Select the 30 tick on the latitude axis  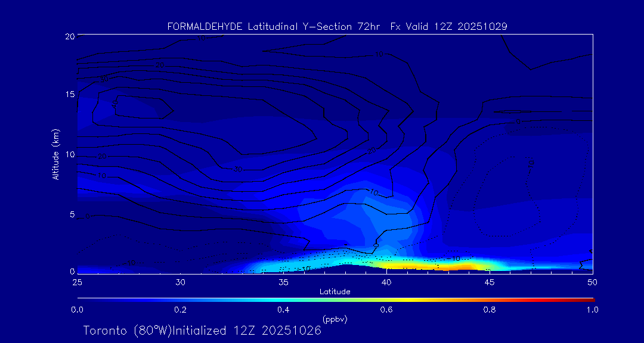tap(180, 282)
